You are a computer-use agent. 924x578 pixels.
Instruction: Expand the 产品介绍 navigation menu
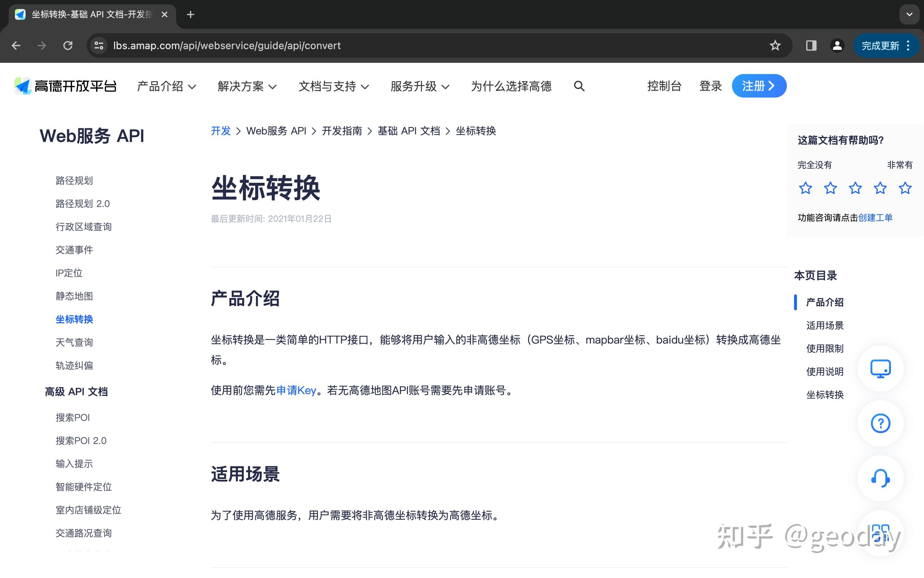[166, 86]
